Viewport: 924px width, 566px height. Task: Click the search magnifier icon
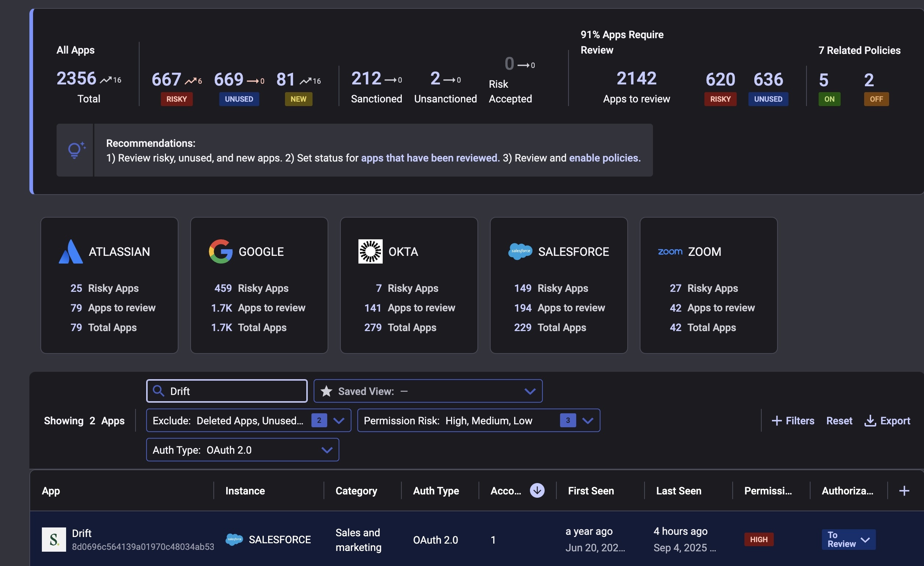pos(159,391)
